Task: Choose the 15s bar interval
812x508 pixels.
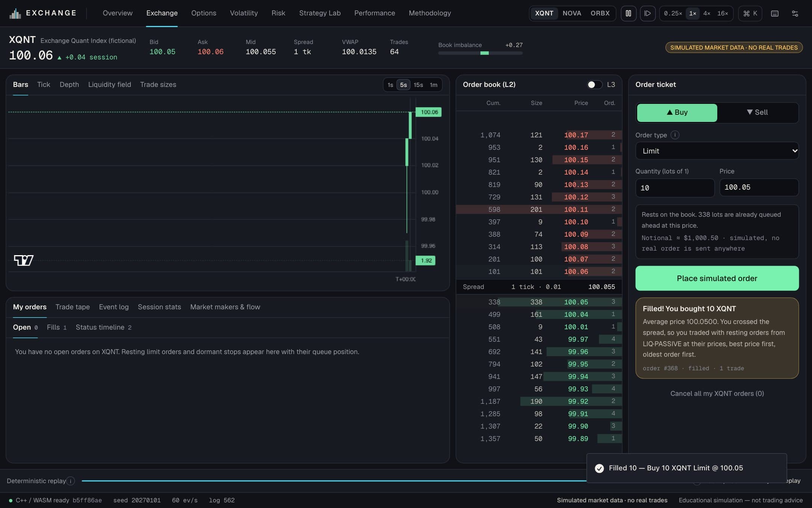Action: click(x=418, y=85)
